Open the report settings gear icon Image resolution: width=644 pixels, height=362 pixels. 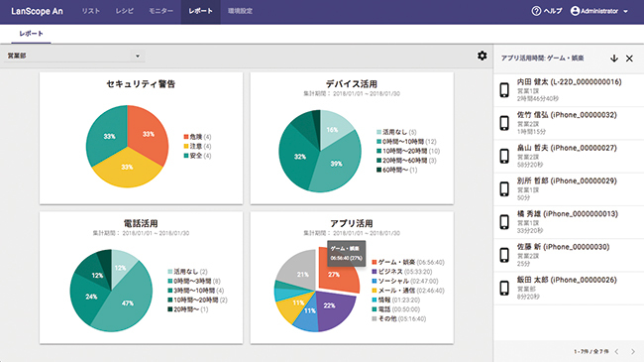483,56
